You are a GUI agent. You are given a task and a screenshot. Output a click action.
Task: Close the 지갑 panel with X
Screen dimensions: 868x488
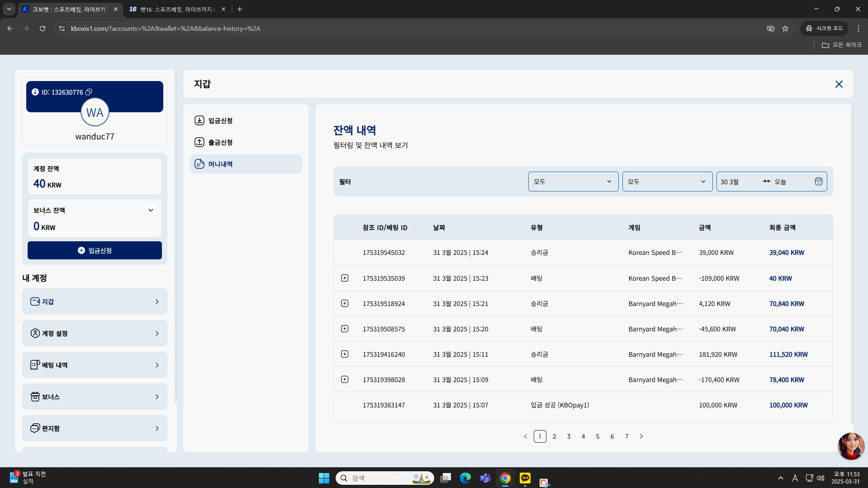pyautogui.click(x=839, y=84)
